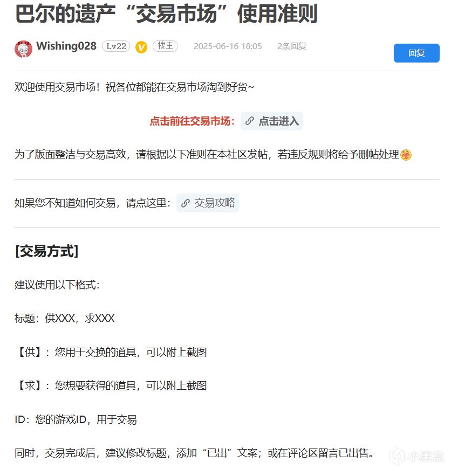The height and width of the screenshot is (476, 458).
Task: Click the chain icon beside 交易攻略
Action: pyautogui.click(x=185, y=203)
